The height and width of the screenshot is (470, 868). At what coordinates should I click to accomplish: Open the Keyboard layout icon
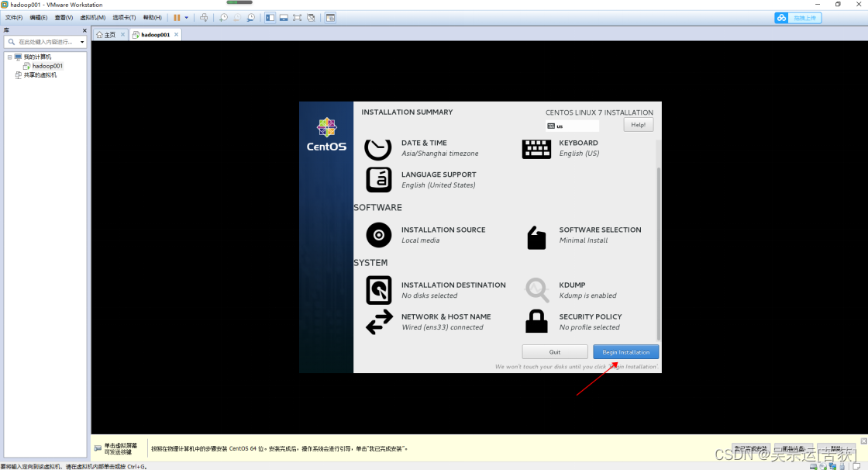[536, 149]
